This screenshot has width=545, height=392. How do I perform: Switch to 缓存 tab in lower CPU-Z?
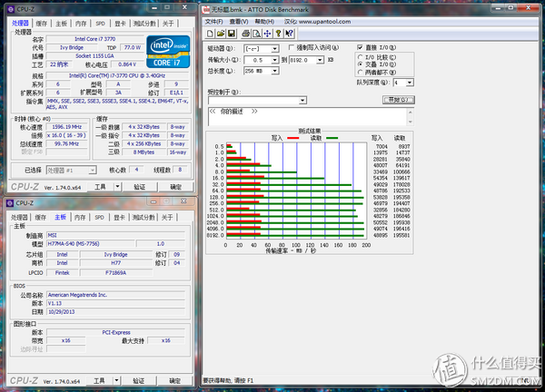click(x=40, y=218)
